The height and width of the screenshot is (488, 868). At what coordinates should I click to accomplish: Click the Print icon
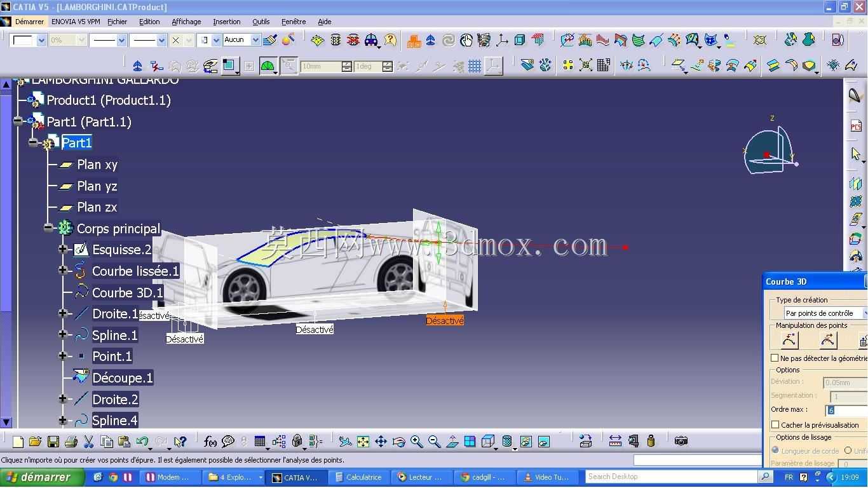coord(71,442)
